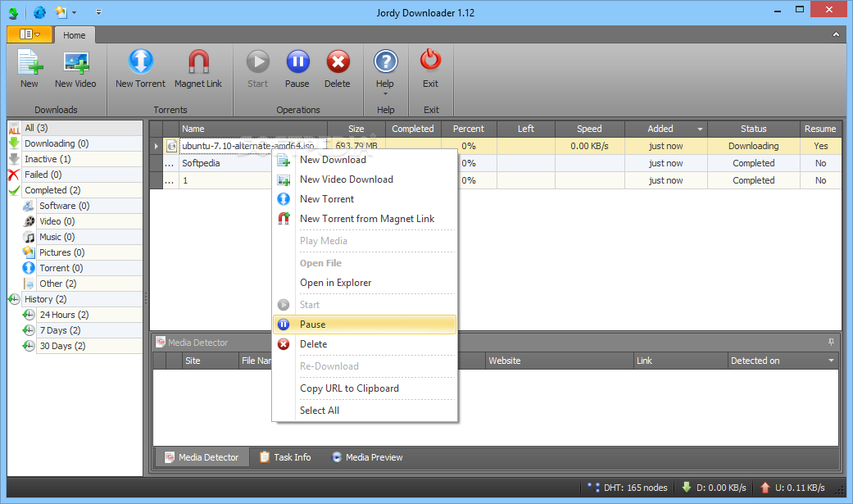This screenshot has height=504, width=853.
Task: Choose Open in Explorer menu entry
Action: (365, 283)
